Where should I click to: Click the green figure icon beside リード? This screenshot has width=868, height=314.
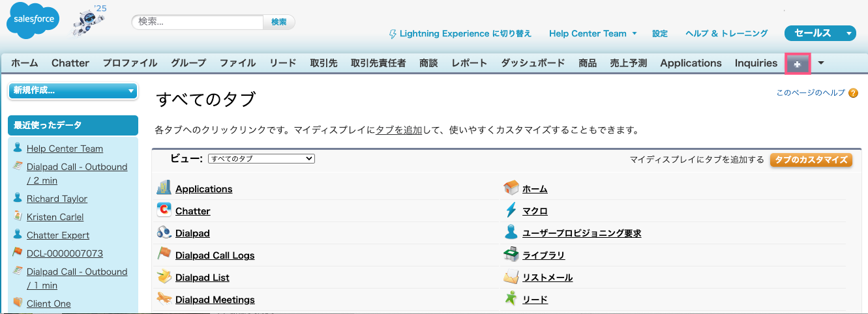511,299
